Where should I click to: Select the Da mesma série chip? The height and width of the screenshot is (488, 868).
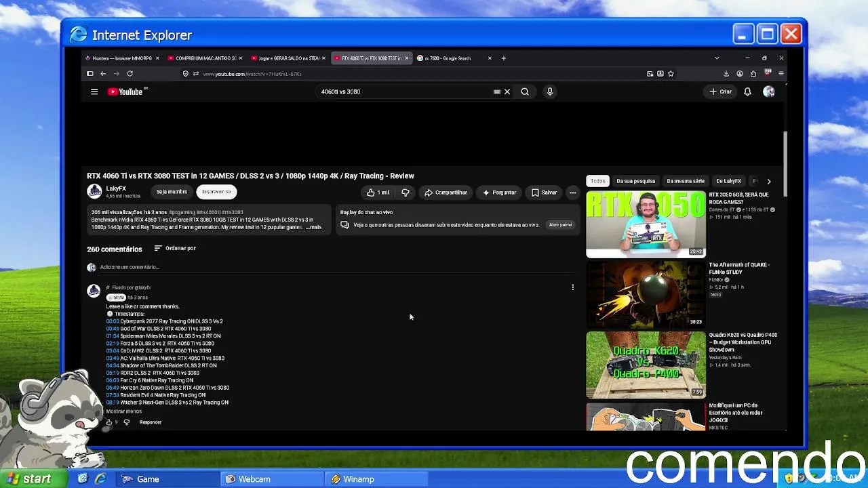click(x=686, y=181)
